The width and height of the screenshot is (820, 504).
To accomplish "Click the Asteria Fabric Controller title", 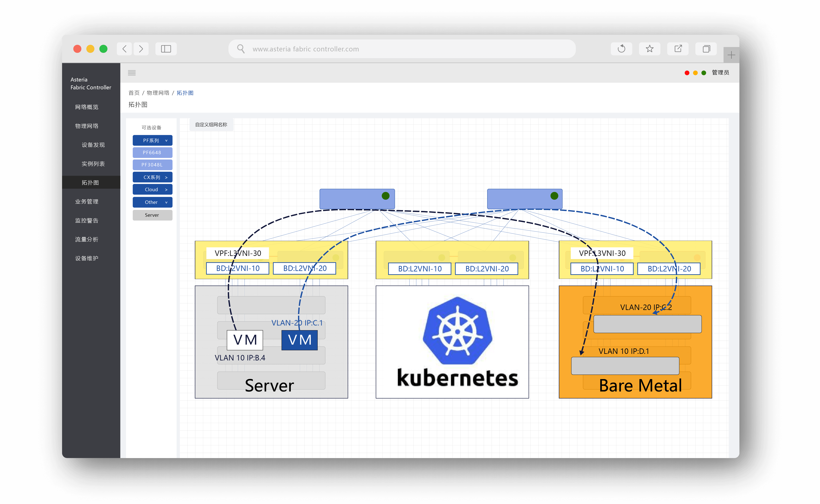I will [91, 83].
